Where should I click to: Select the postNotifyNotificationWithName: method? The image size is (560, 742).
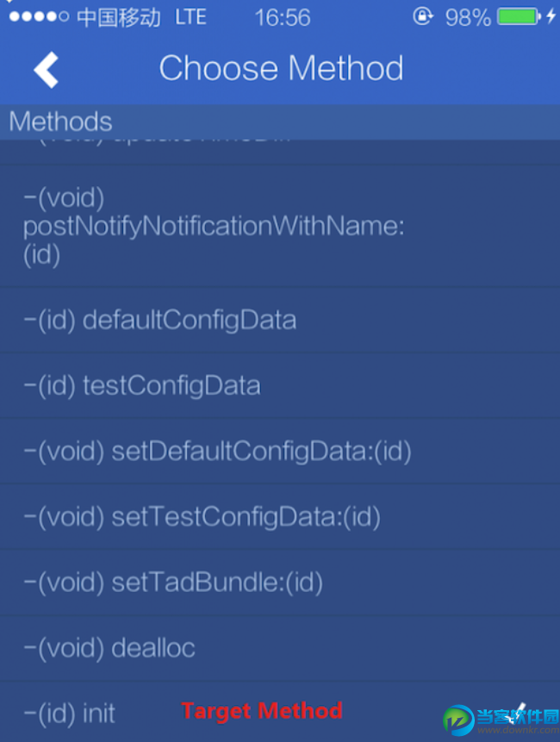[x=214, y=227]
